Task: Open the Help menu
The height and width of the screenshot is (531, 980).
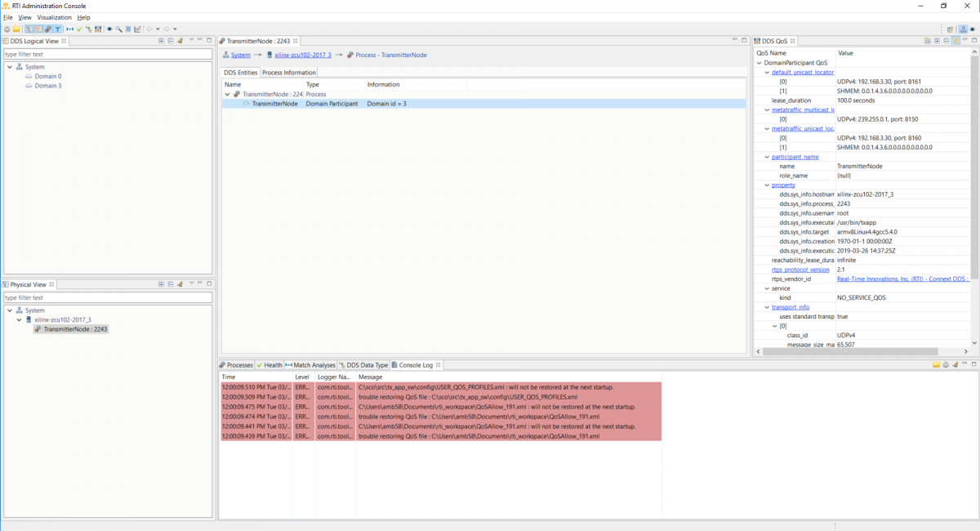Action: pyautogui.click(x=83, y=17)
